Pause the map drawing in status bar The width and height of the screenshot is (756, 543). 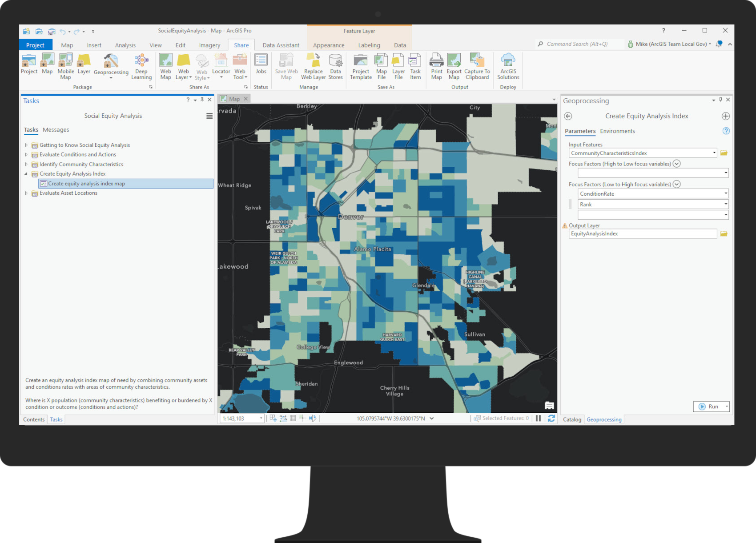click(x=539, y=418)
